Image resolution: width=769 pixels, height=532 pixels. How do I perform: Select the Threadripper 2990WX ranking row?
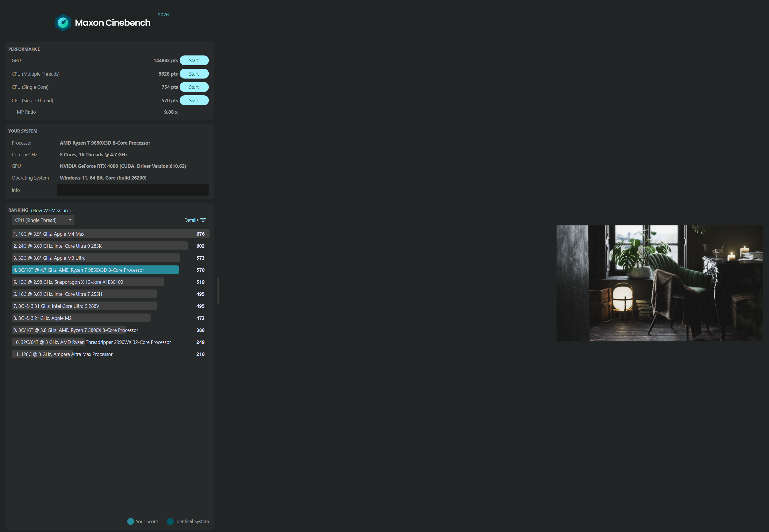[110, 342]
